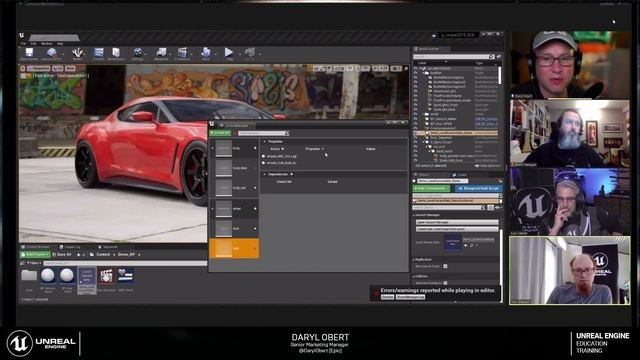
Task: Open the Edit menu
Action: click(33, 43)
